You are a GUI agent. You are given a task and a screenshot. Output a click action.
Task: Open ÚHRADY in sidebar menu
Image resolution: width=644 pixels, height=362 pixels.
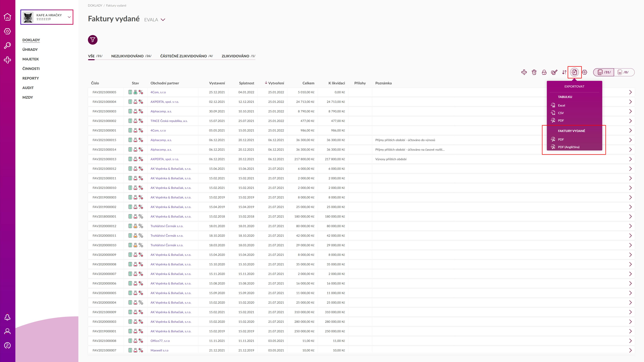click(30, 49)
